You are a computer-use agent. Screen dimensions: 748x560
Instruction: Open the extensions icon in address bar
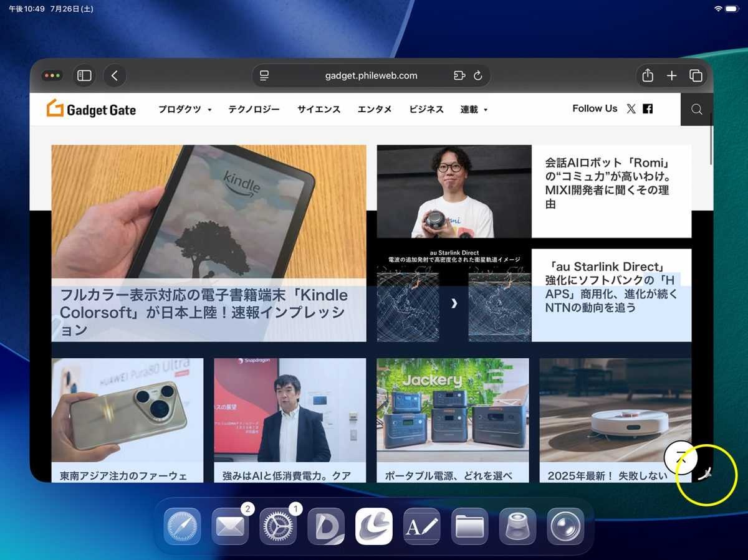(x=459, y=76)
